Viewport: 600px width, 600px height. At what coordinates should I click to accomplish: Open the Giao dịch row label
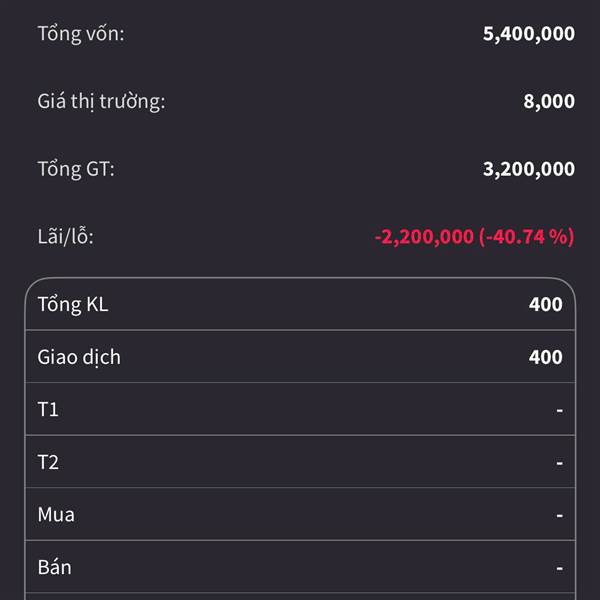[79, 357]
